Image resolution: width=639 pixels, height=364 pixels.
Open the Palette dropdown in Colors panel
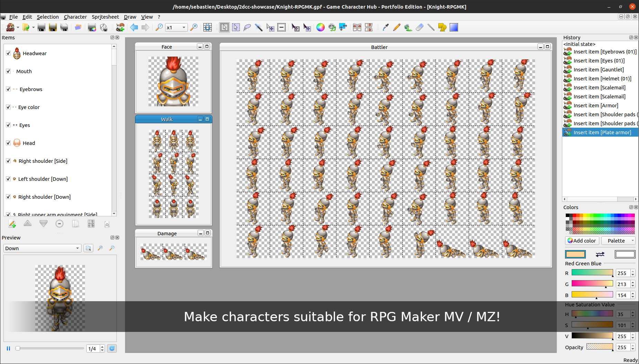tap(618, 240)
